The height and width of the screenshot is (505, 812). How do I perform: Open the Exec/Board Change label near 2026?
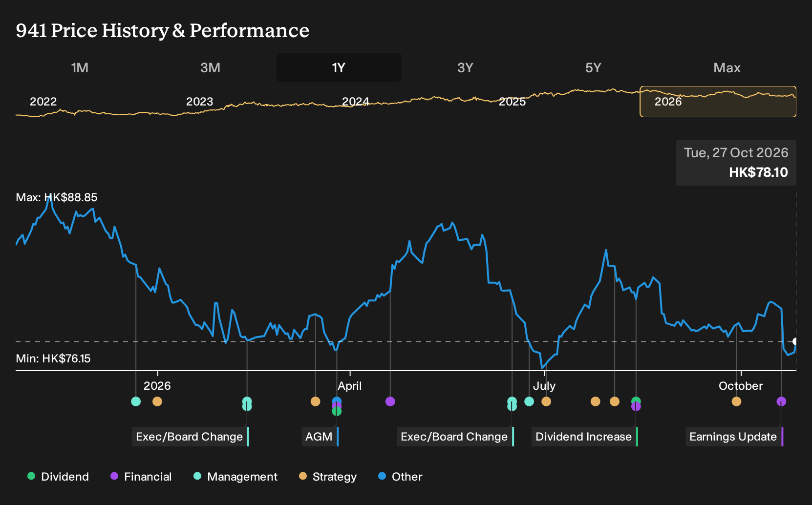coord(190,437)
